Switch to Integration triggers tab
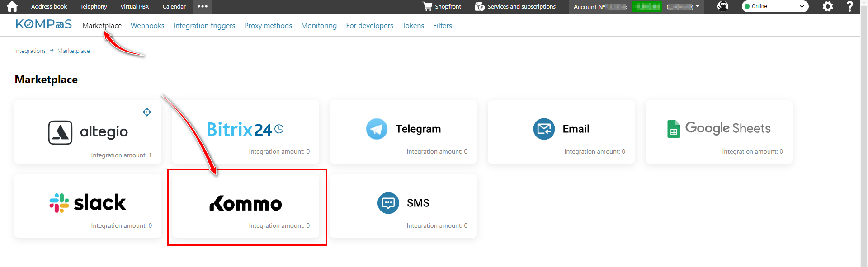 coord(204,26)
